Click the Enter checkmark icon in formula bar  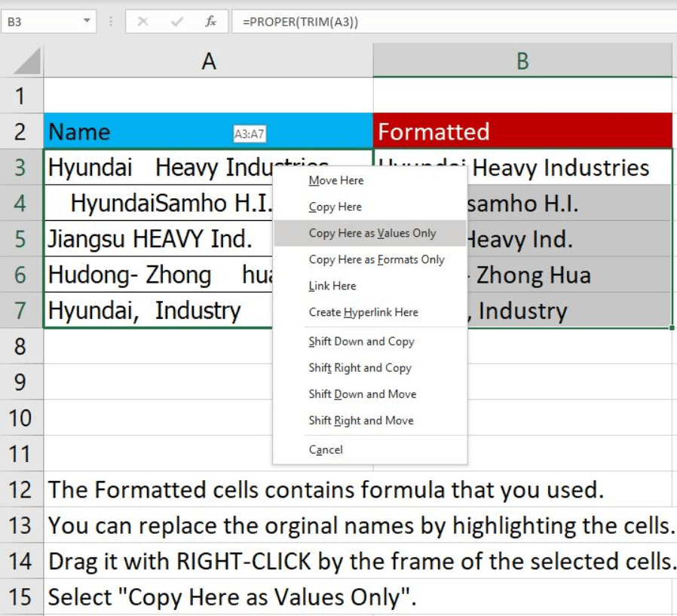click(177, 22)
